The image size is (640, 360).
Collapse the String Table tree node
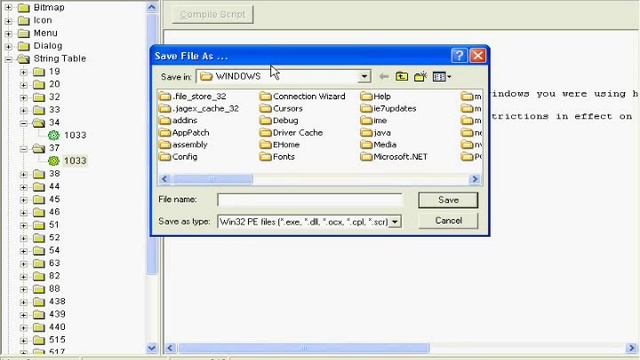click(x=9, y=59)
